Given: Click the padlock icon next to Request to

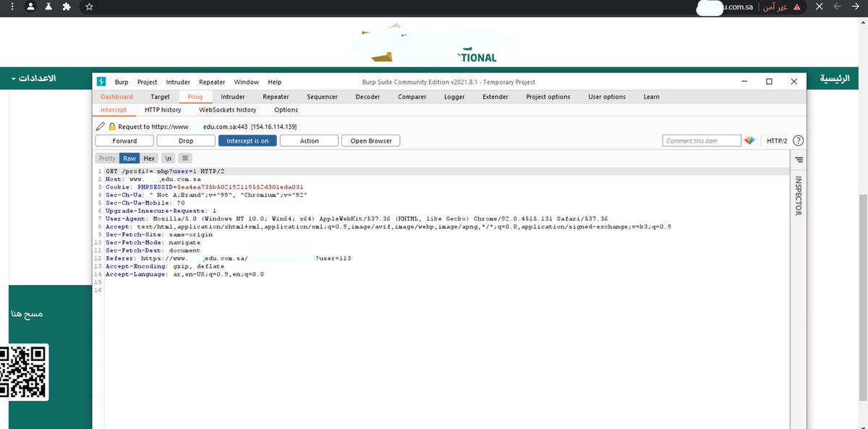Looking at the screenshot, I should 112,126.
